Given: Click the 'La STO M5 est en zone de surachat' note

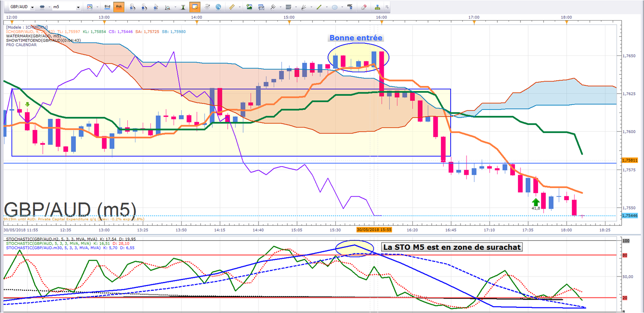Looking at the screenshot, I should (452, 247).
